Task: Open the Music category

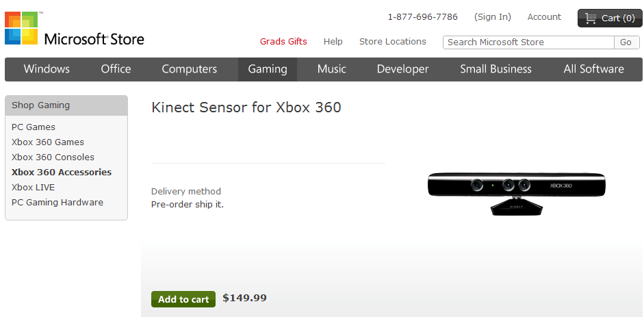Action: tap(331, 69)
